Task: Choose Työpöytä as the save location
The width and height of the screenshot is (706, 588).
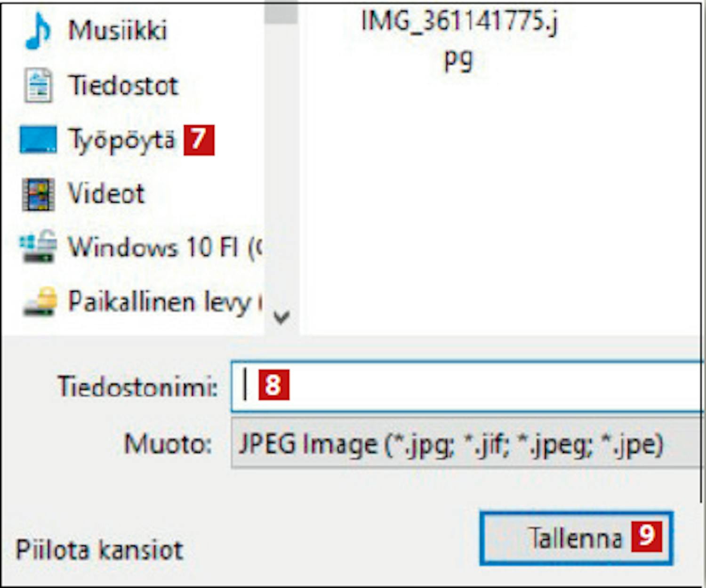Action: click(x=121, y=140)
